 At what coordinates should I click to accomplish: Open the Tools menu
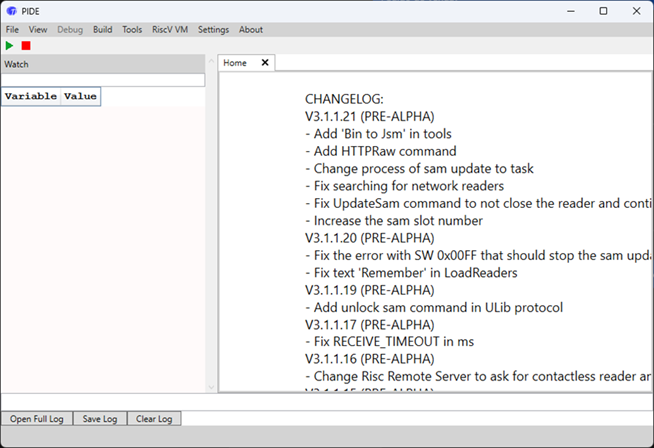pos(132,30)
